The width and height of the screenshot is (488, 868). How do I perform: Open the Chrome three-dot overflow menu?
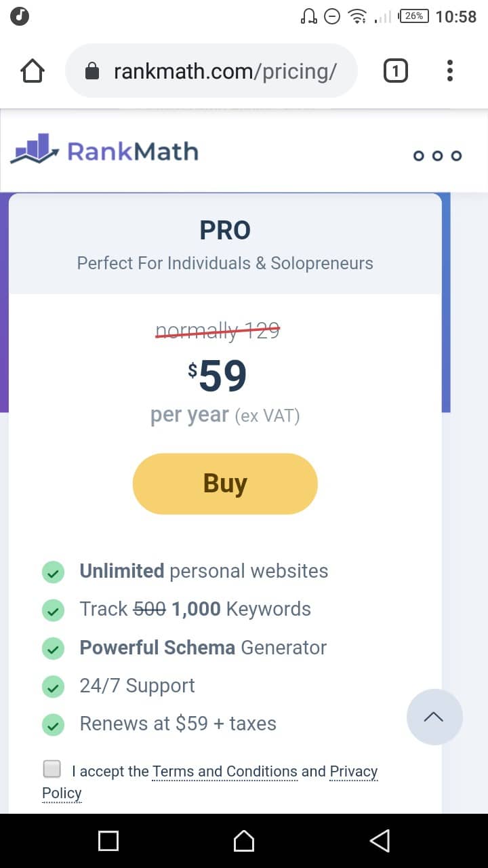tap(450, 71)
